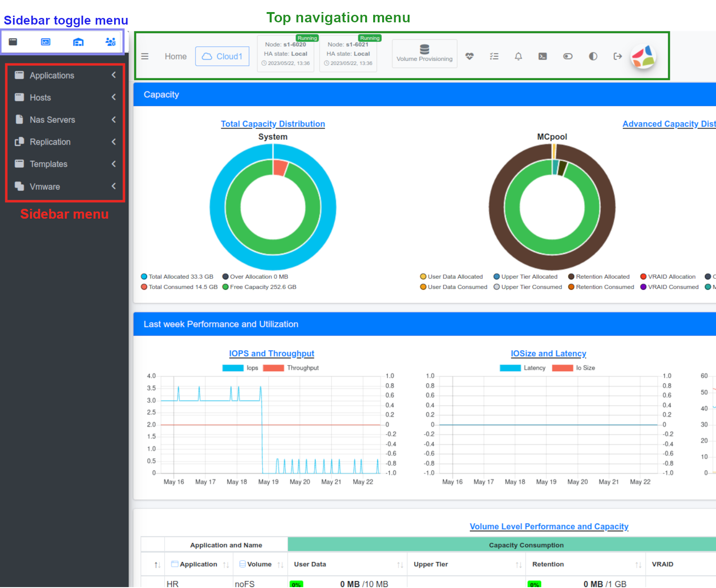Open the notifications bell

click(x=518, y=56)
